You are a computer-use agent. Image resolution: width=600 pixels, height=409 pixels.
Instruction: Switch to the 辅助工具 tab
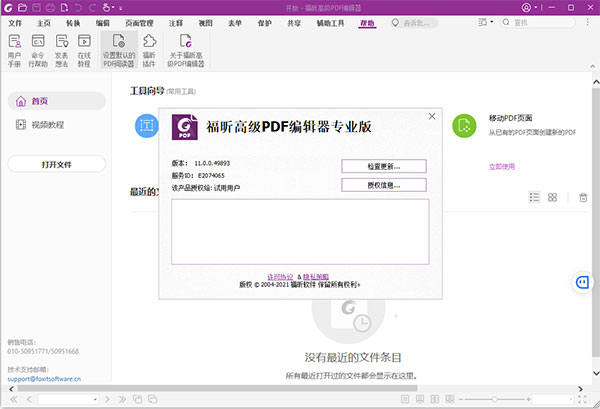330,23
